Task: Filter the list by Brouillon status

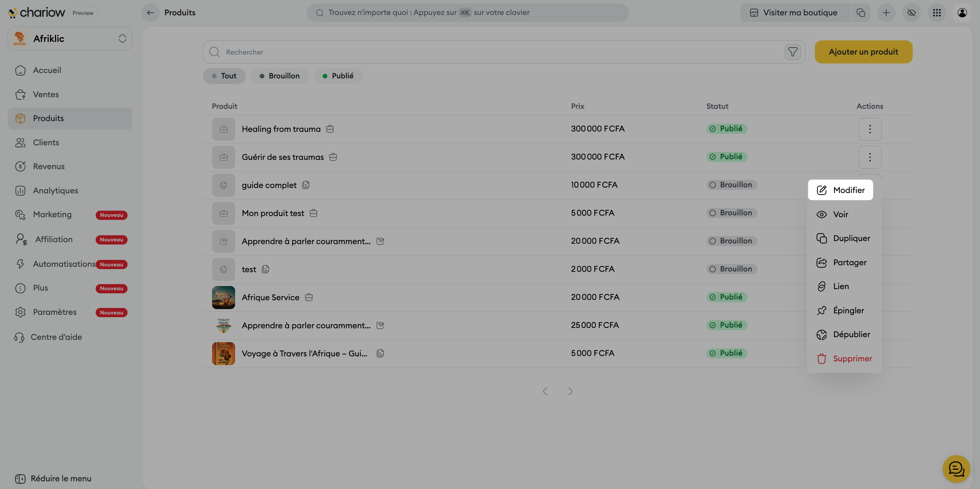Action: 279,76
